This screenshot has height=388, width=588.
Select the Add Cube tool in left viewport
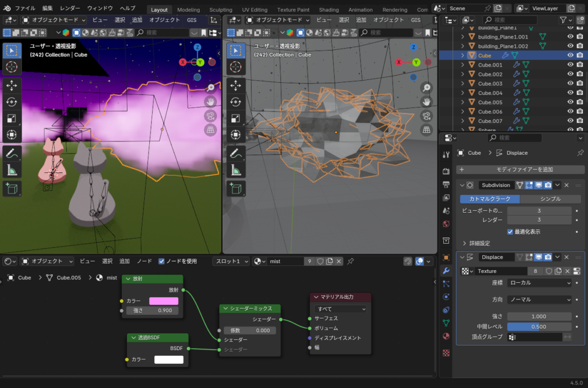(11, 188)
